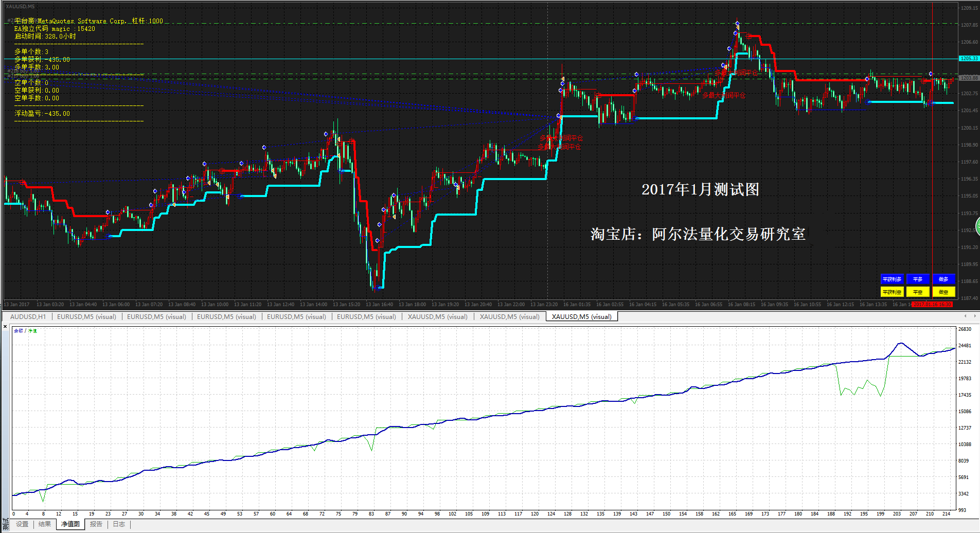Image resolution: width=980 pixels, height=533 pixels.
Task: Click the cyan 1205.33 price label
Action: click(969, 59)
